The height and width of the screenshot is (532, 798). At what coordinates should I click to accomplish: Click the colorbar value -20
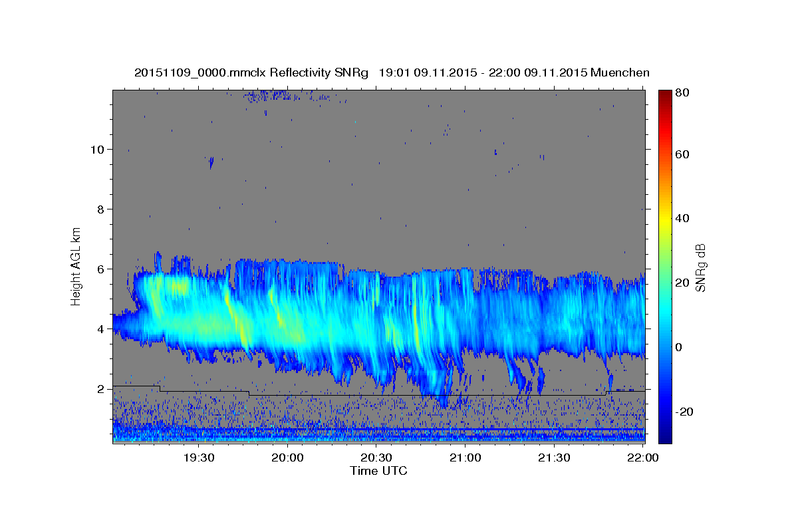point(683,412)
